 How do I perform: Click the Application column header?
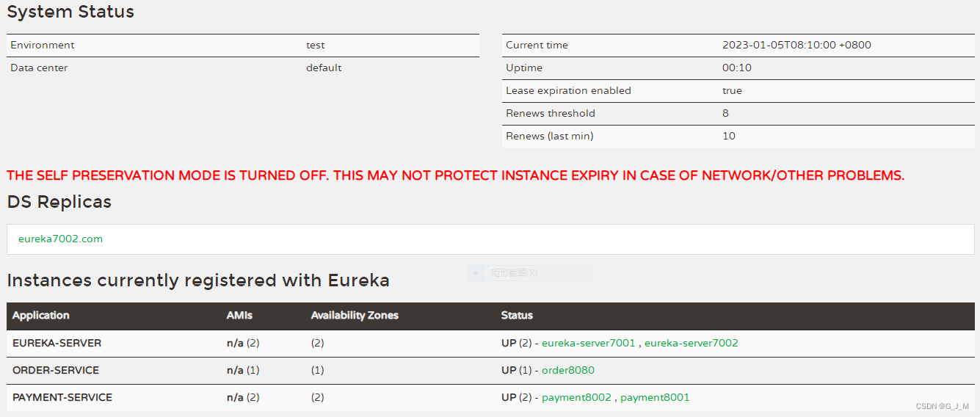(x=41, y=316)
